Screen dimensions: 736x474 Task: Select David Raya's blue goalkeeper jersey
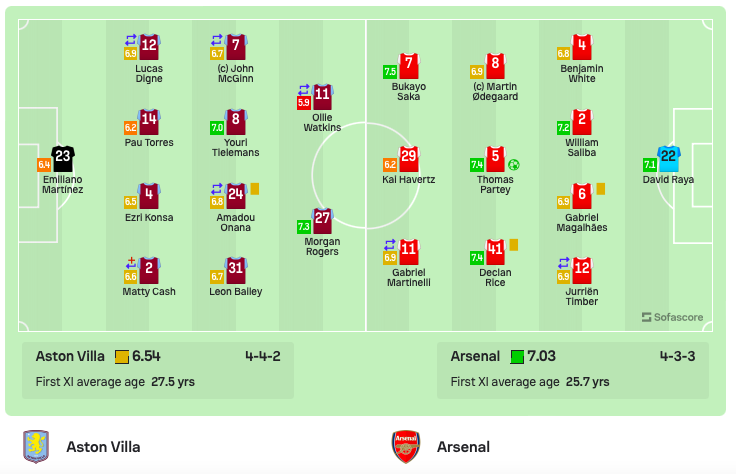(x=668, y=159)
